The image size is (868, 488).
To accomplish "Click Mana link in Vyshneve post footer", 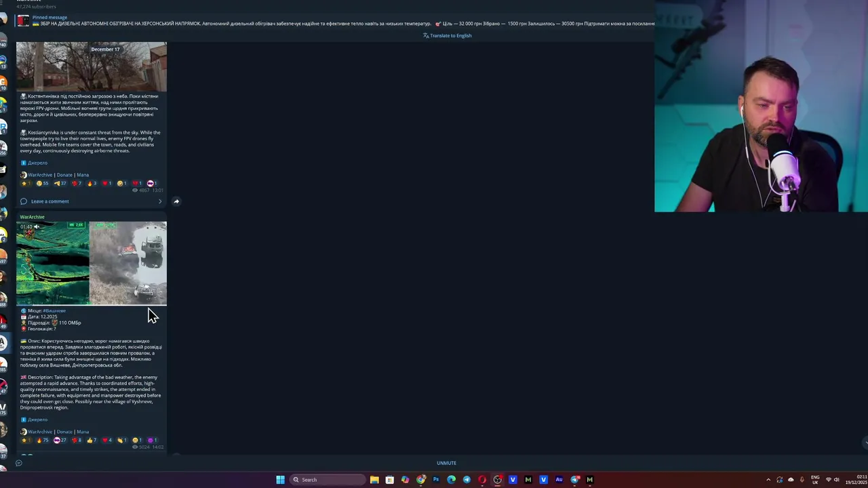I will (83, 432).
